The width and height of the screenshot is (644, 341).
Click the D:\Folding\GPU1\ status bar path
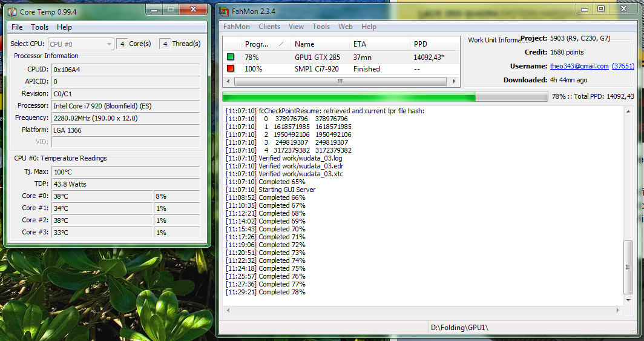(x=459, y=328)
